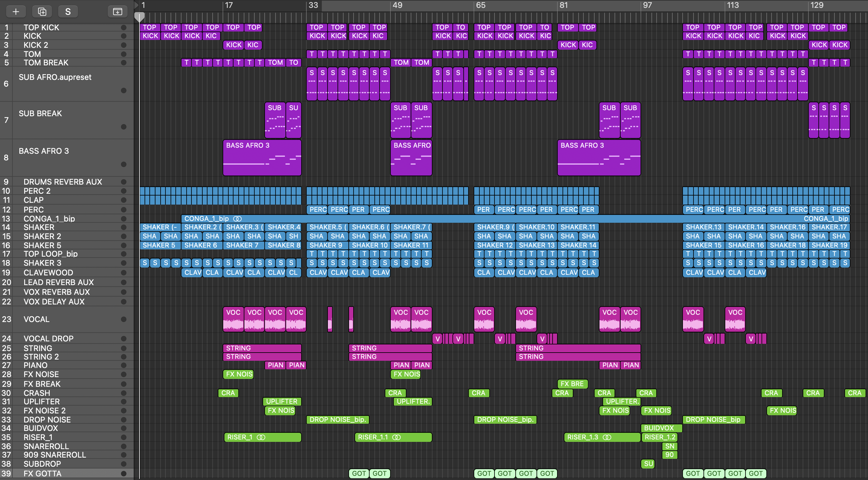868x480 pixels.
Task: Select the first UPLIFTER region
Action: pyautogui.click(x=282, y=401)
